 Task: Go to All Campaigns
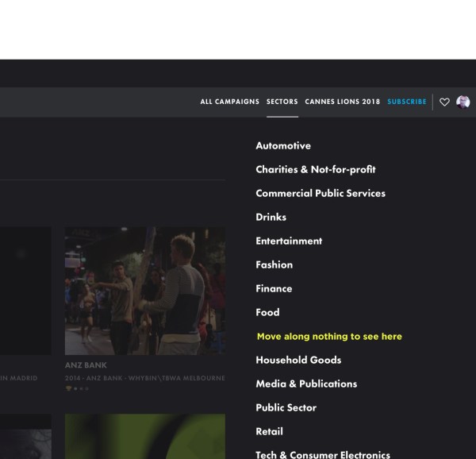click(x=229, y=102)
